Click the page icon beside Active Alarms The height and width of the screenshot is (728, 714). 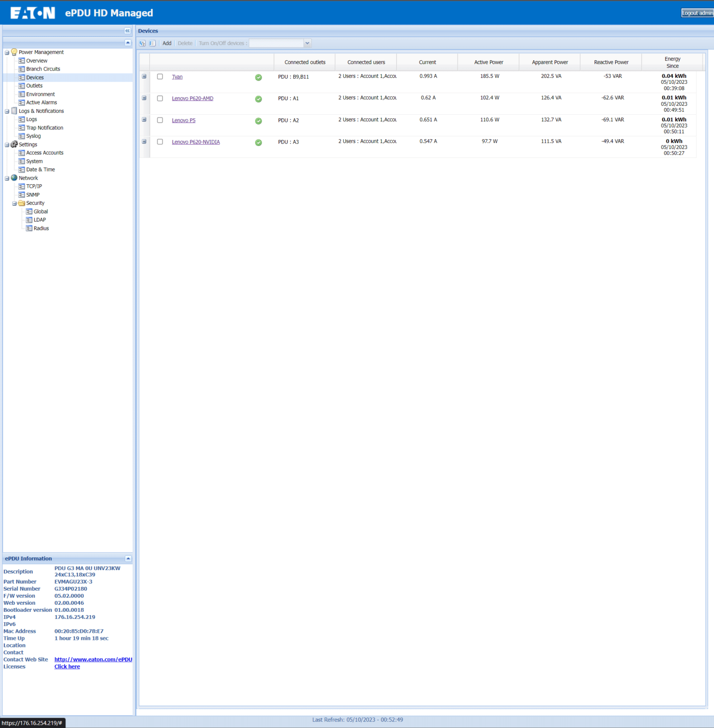21,102
